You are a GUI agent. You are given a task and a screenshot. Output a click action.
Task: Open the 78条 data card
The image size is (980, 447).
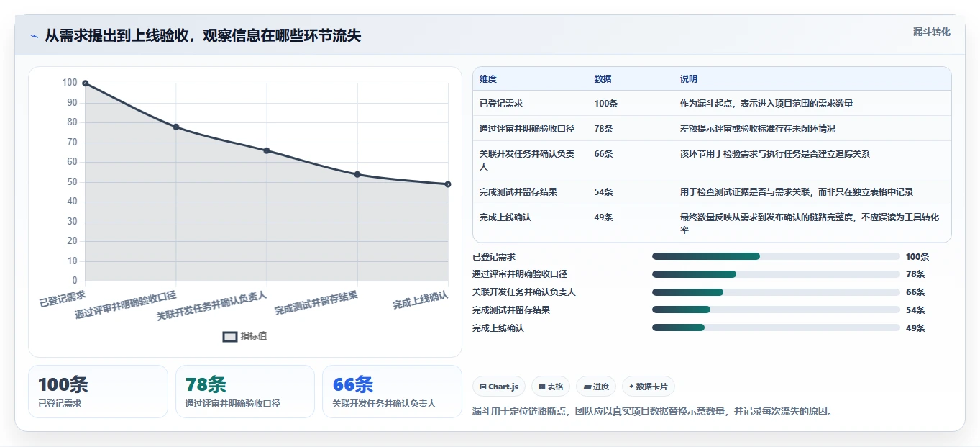tap(245, 392)
